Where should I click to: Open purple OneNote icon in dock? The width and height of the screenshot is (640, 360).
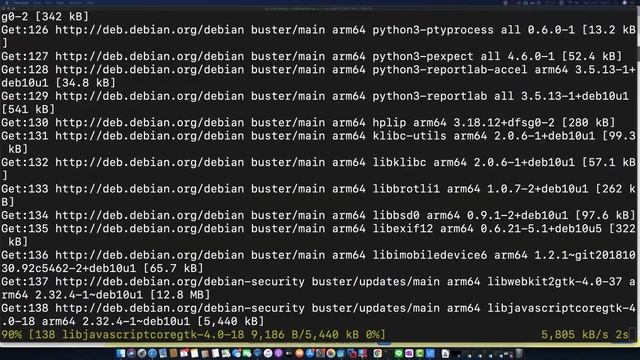click(409, 353)
